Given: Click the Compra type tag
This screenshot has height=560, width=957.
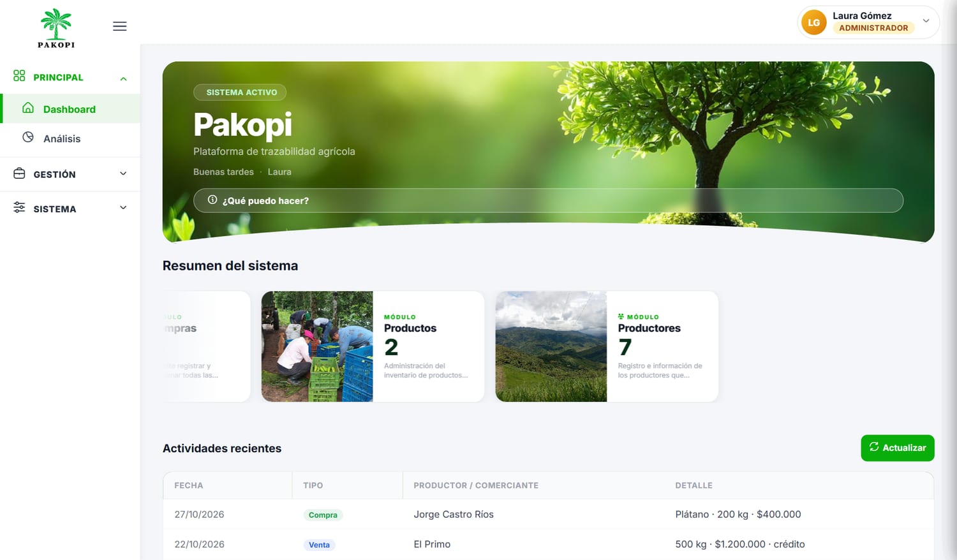Looking at the screenshot, I should (323, 515).
